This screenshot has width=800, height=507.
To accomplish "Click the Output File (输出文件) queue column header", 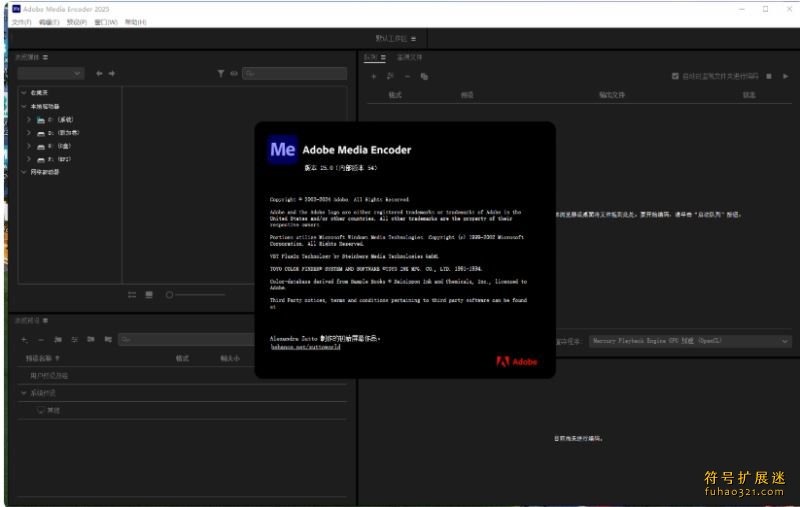I will (x=612, y=95).
